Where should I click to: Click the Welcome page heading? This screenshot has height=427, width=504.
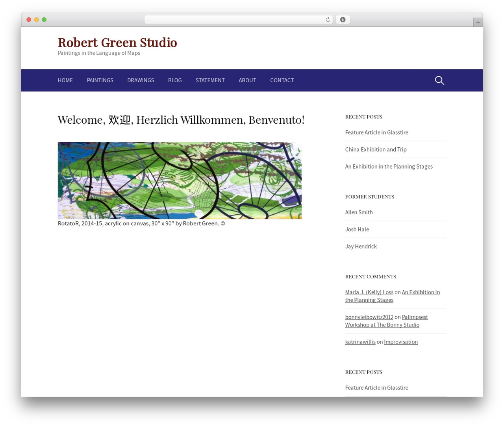pos(181,120)
